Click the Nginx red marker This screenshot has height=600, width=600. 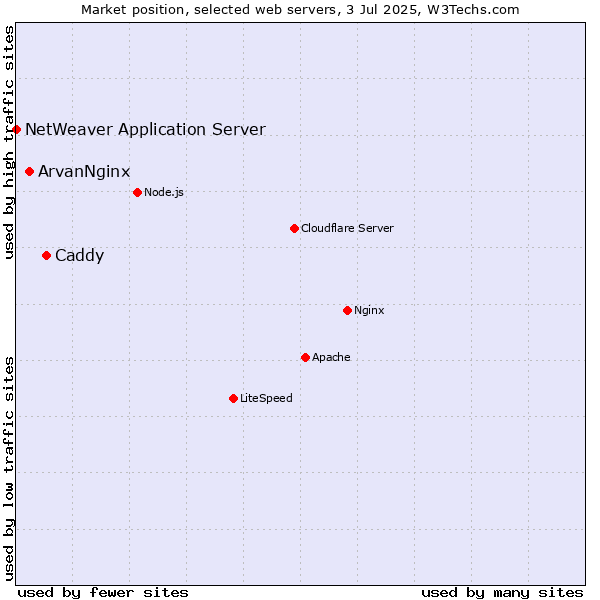pyautogui.click(x=347, y=310)
